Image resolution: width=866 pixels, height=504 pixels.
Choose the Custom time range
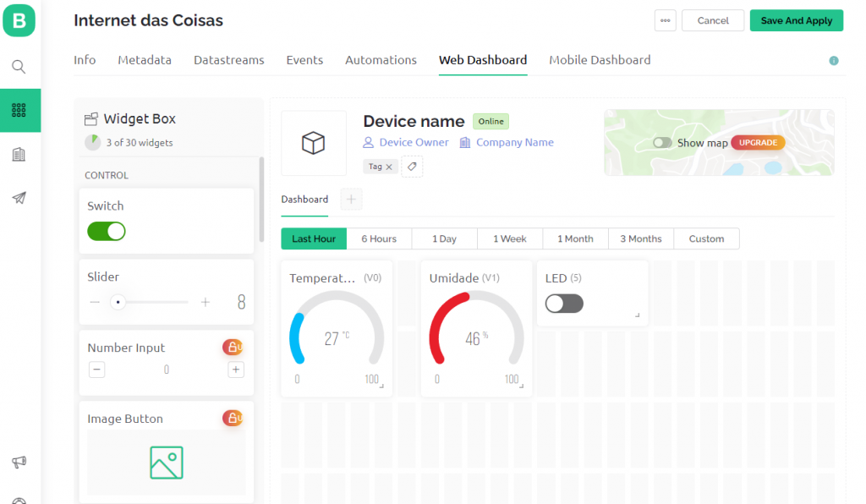click(x=706, y=239)
